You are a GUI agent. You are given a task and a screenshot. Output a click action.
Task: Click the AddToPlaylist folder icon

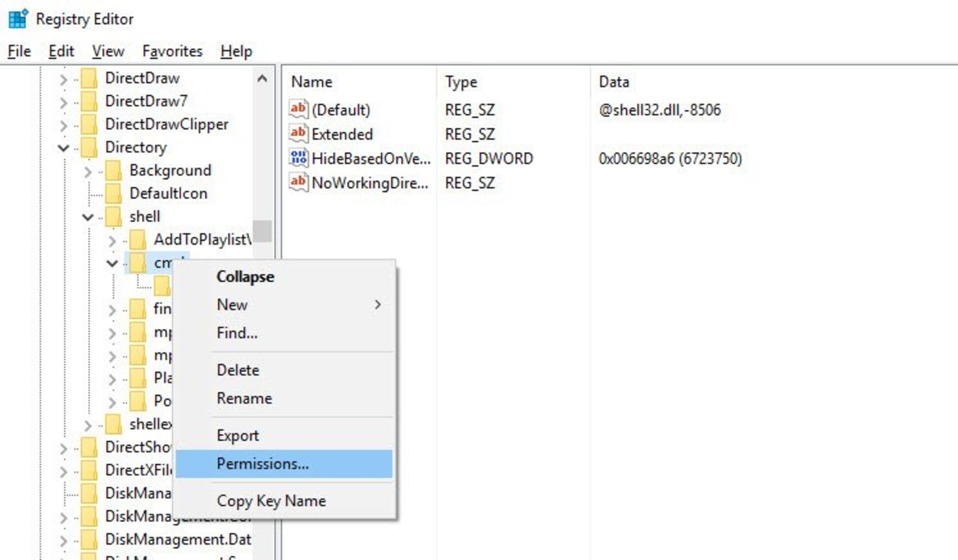pos(138,240)
